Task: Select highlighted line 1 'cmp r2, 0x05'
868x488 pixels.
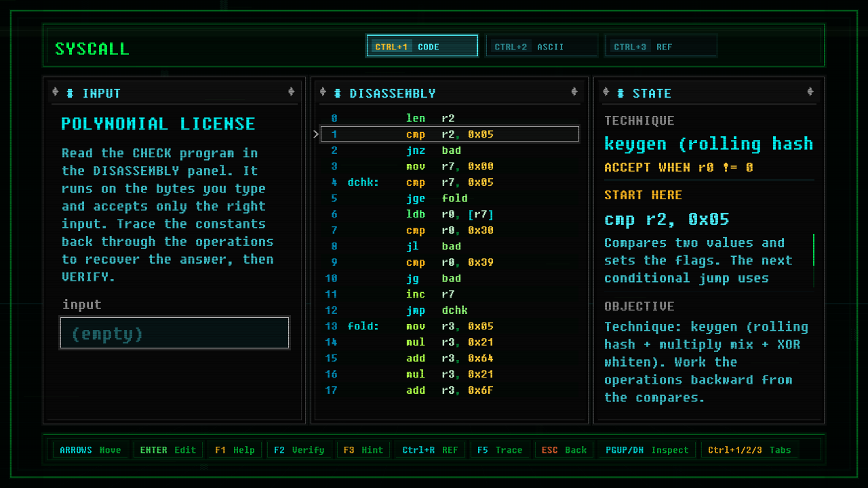Action: [x=450, y=134]
